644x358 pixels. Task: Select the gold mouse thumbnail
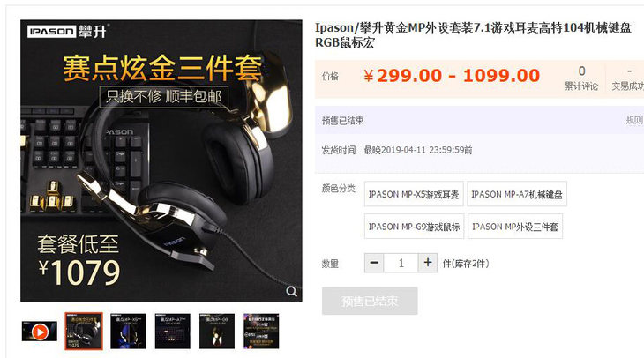pos(217,332)
